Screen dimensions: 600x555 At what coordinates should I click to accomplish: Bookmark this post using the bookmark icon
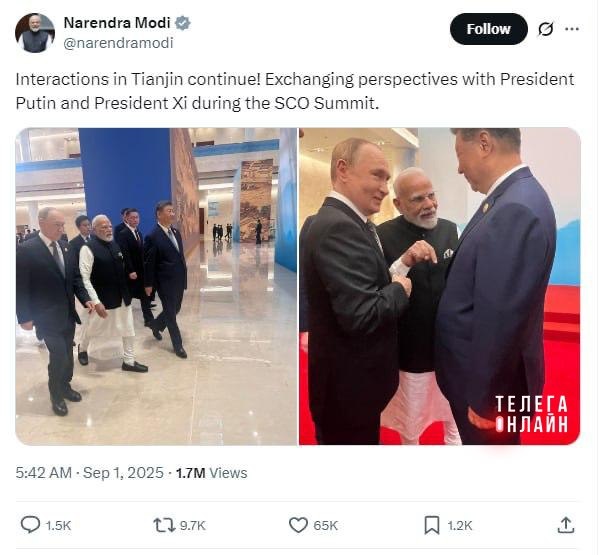[x=432, y=524]
